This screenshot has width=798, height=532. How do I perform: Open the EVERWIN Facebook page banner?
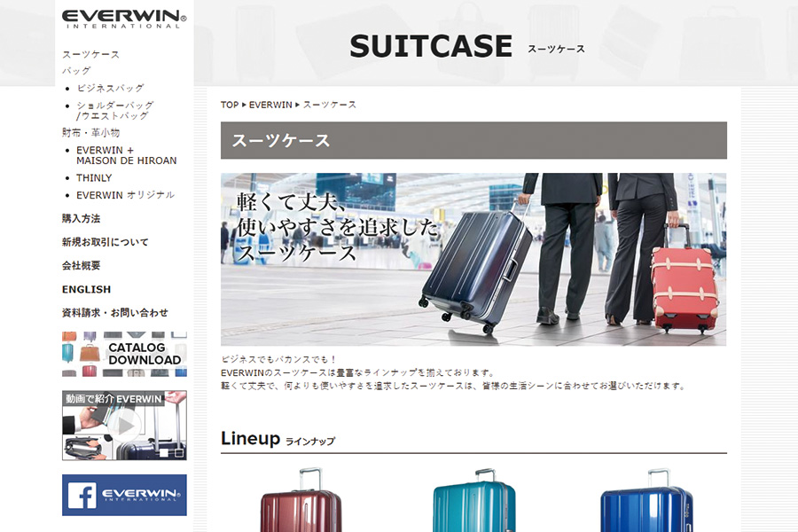coord(124,495)
